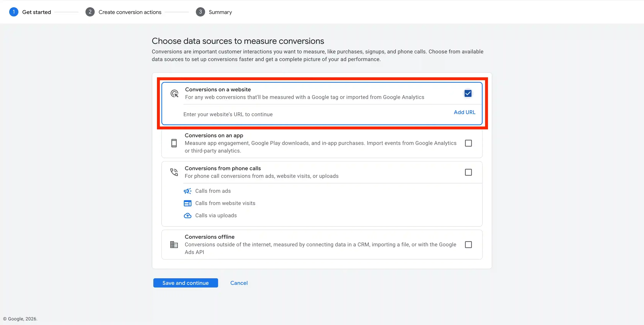Click the phone call icon for call conversions
The image size is (644, 325).
coord(174,172)
